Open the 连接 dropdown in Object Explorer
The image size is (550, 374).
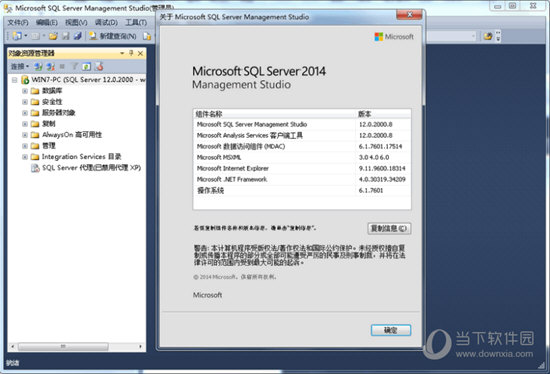pyautogui.click(x=20, y=66)
